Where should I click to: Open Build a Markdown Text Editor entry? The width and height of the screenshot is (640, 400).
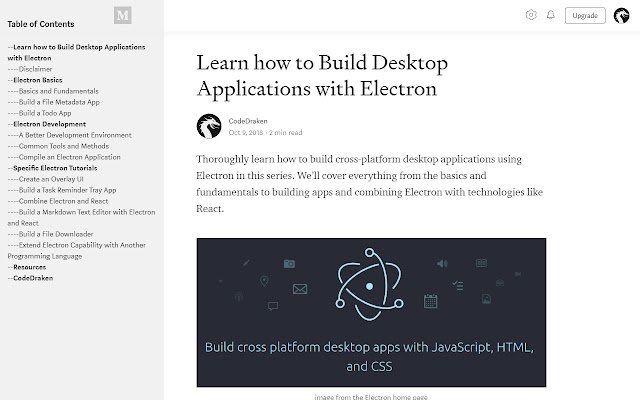point(81,218)
